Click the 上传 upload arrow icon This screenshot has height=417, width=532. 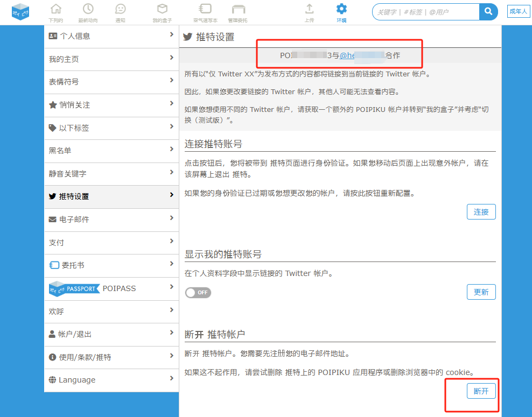[x=309, y=9]
